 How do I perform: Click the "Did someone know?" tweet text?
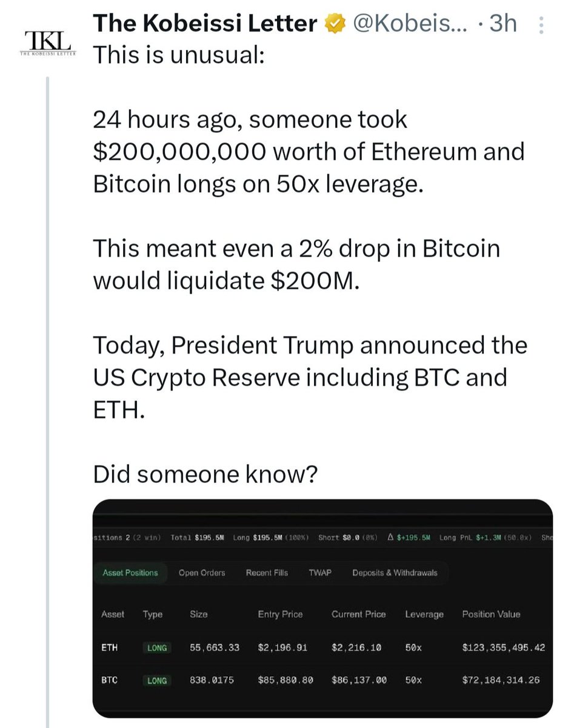pos(205,474)
